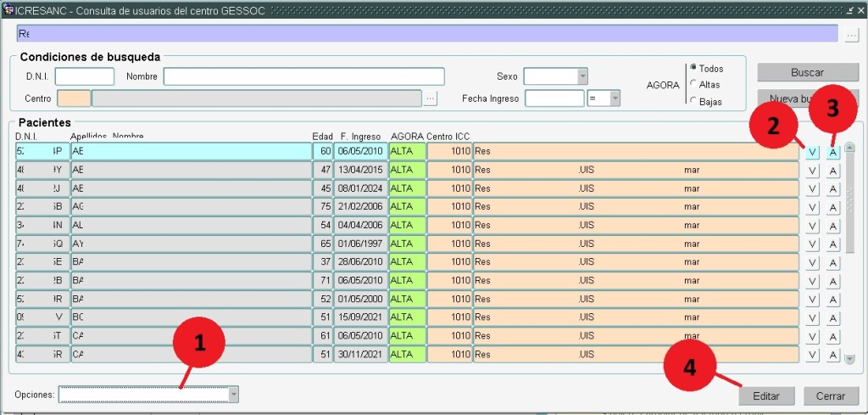Viewport: 868px width, 415px height.
Task: Click the Buscar button
Action: (807, 73)
